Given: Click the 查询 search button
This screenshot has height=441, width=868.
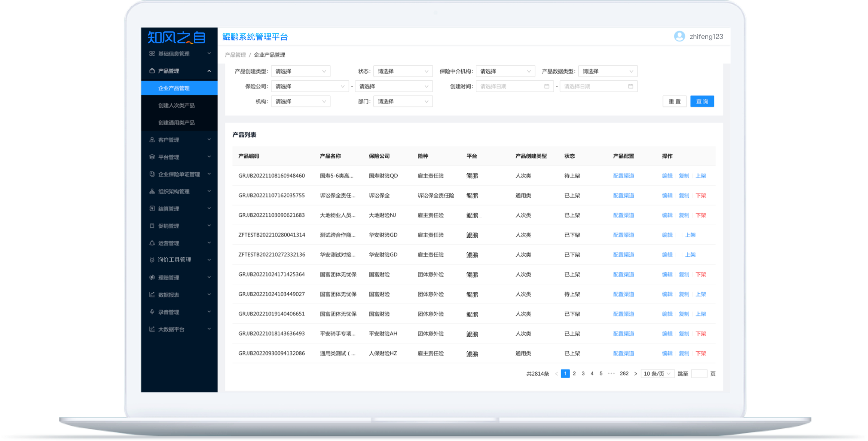Looking at the screenshot, I should pyautogui.click(x=702, y=102).
